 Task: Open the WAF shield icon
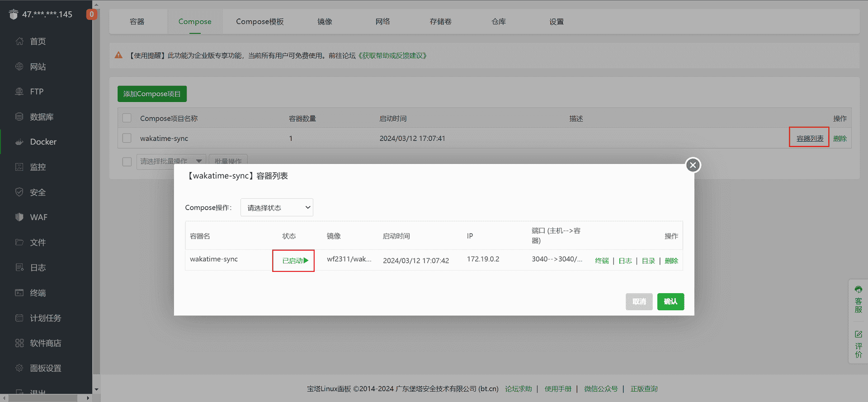(x=19, y=217)
